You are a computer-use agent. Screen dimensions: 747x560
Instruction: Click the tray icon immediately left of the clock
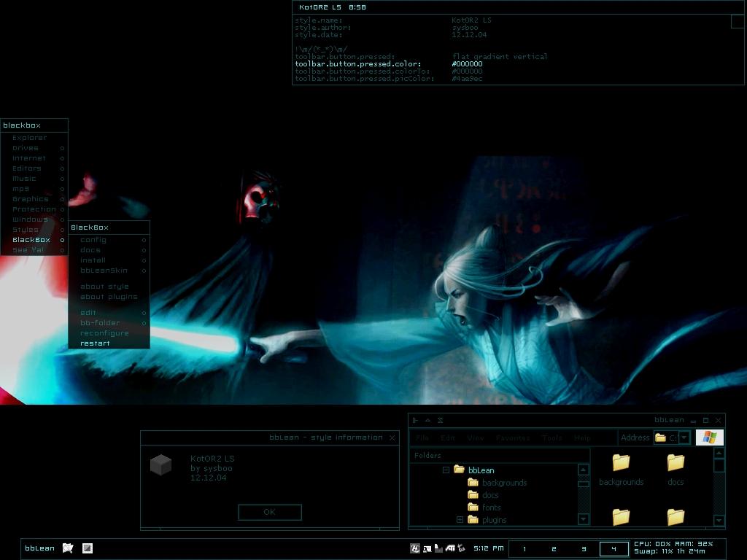pos(461,548)
